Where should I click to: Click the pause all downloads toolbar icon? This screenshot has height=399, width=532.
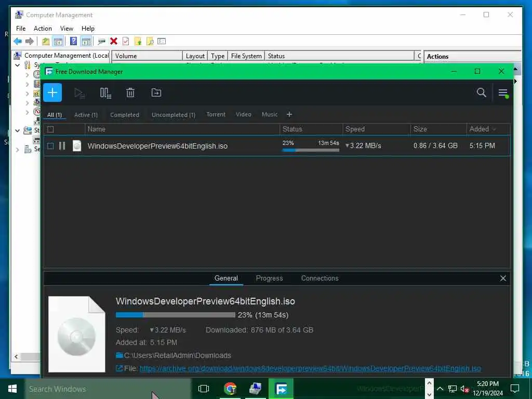(x=105, y=92)
